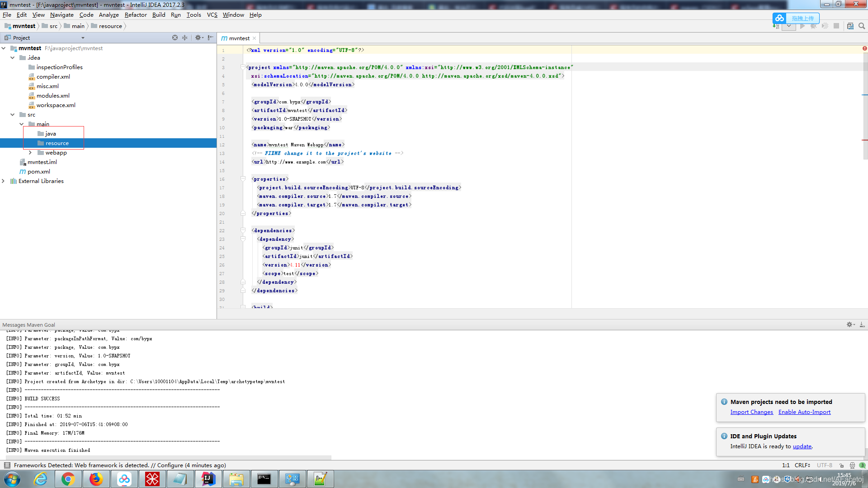Expand External Libraries node
Viewport: 868px width, 488px height.
(x=4, y=181)
